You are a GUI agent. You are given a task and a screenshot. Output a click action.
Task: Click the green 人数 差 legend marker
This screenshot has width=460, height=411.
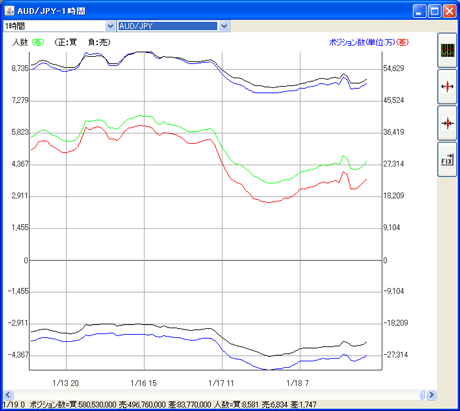tap(38, 42)
